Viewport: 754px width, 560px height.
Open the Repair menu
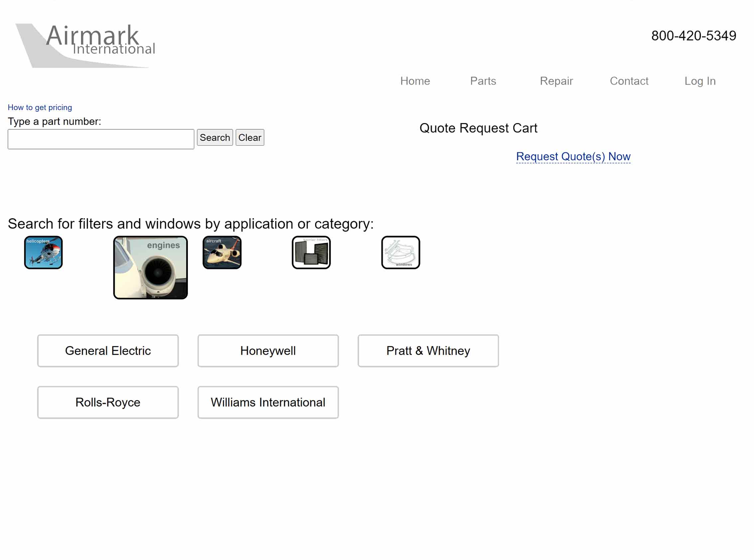click(x=556, y=81)
